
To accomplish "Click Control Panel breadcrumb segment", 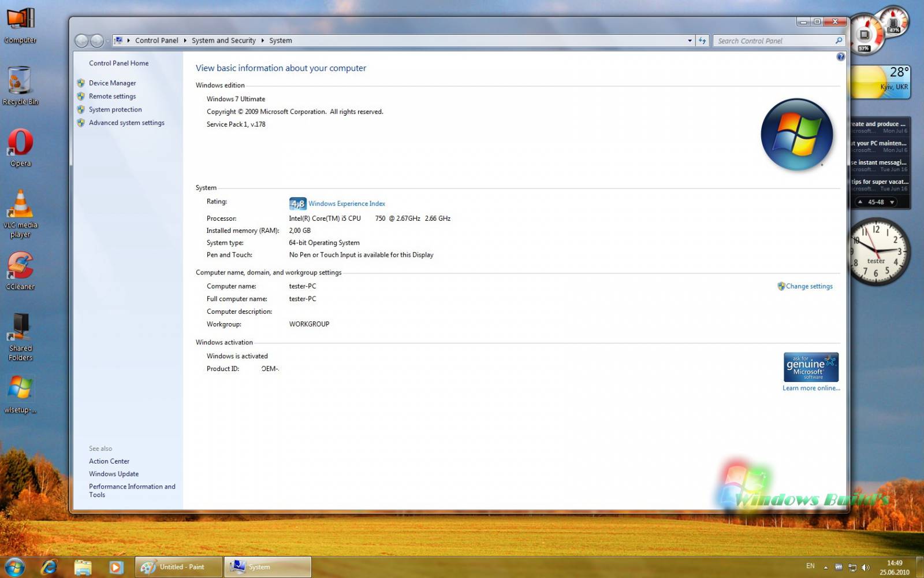I will pyautogui.click(x=157, y=40).
